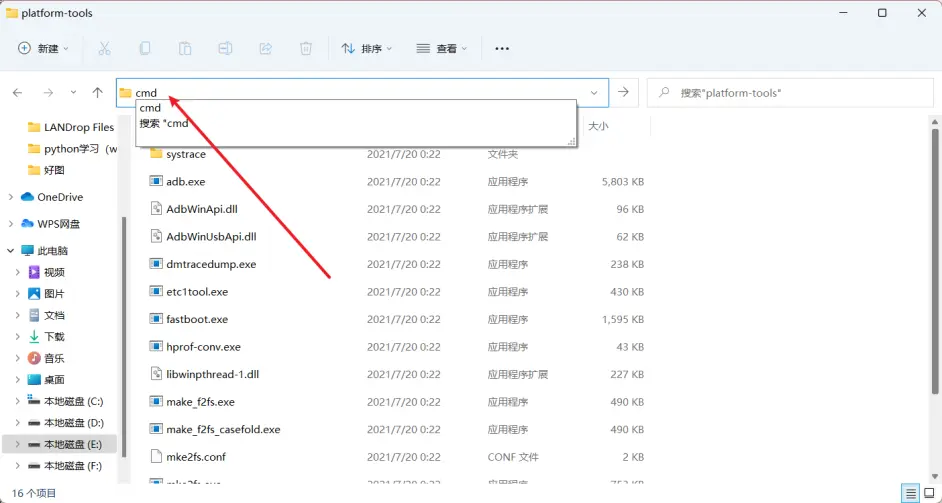The image size is (942, 503).
Task: Go forward with the right arrow
Action: pyautogui.click(x=48, y=93)
